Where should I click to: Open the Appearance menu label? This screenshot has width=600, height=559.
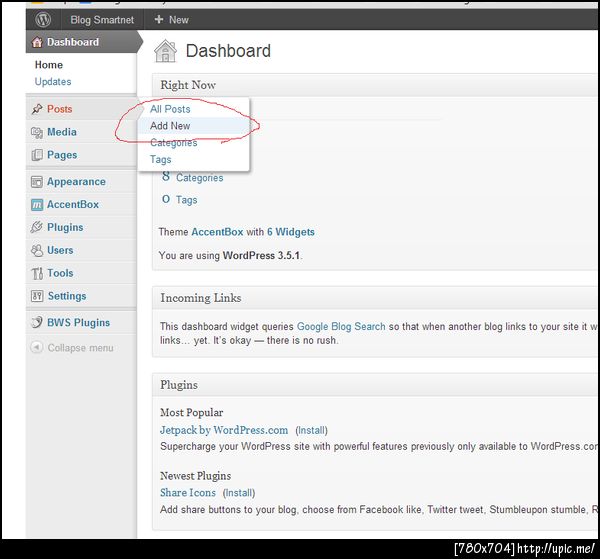click(x=77, y=182)
